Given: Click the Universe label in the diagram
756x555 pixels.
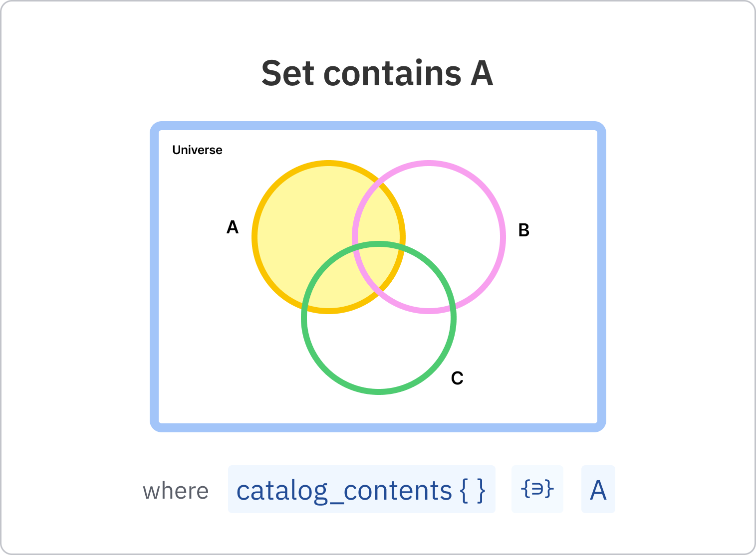Looking at the screenshot, I should tap(197, 150).
